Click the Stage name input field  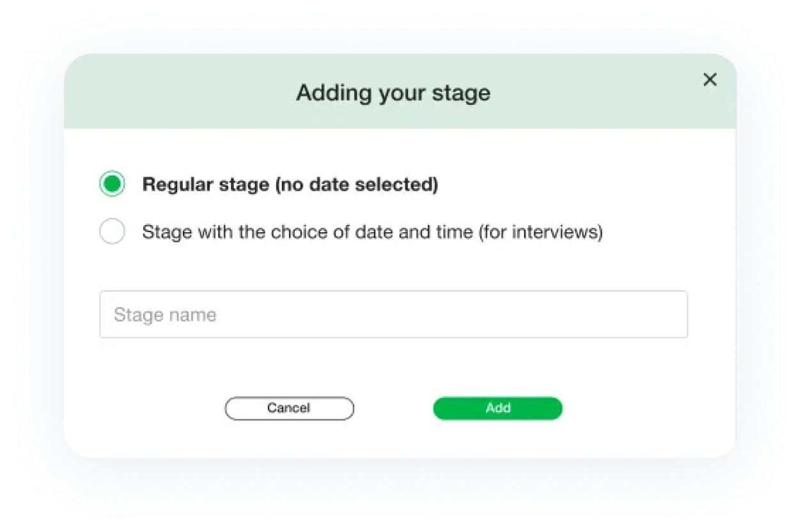click(x=393, y=315)
